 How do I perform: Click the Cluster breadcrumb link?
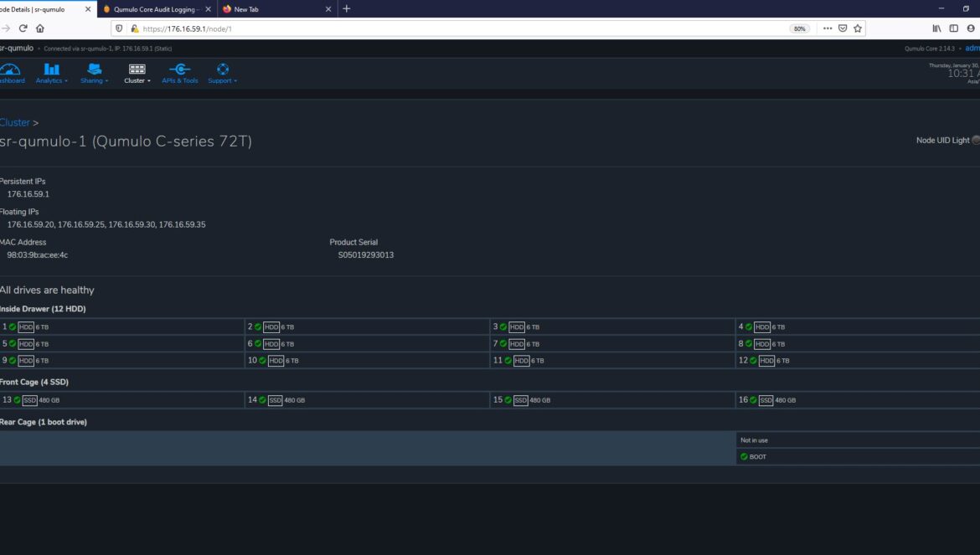click(x=14, y=122)
